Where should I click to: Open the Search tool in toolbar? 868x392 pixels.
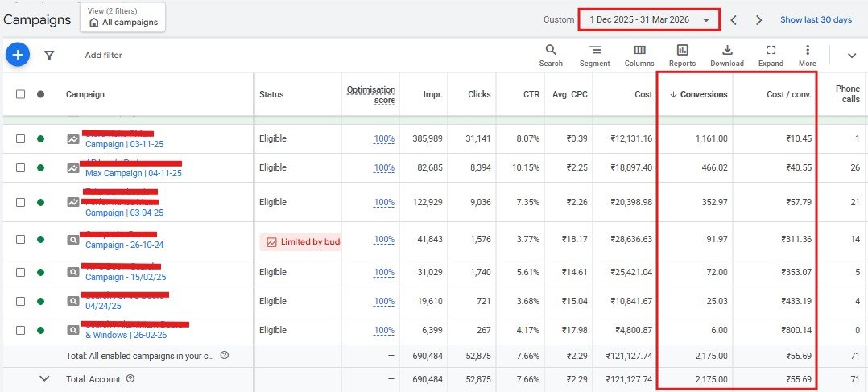tap(551, 55)
